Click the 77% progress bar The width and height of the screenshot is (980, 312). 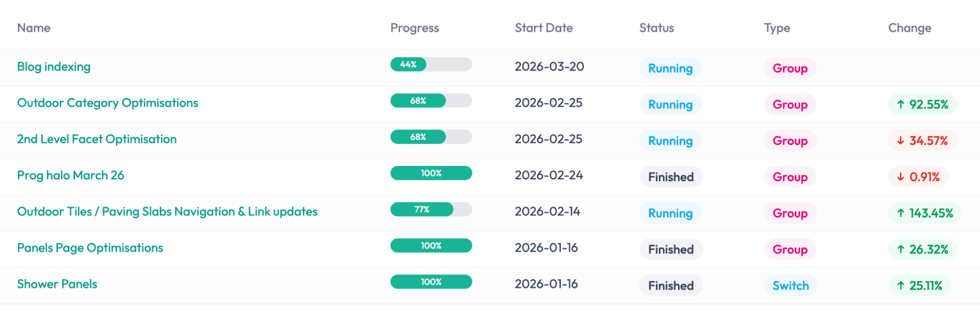(x=431, y=210)
